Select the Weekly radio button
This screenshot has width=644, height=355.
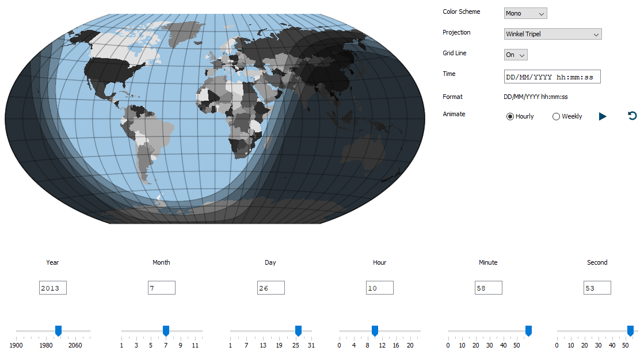point(567,117)
